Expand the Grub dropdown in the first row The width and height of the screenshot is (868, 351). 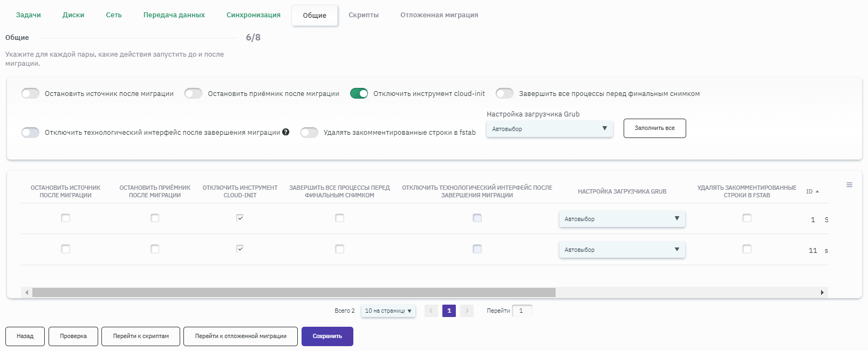click(621, 219)
